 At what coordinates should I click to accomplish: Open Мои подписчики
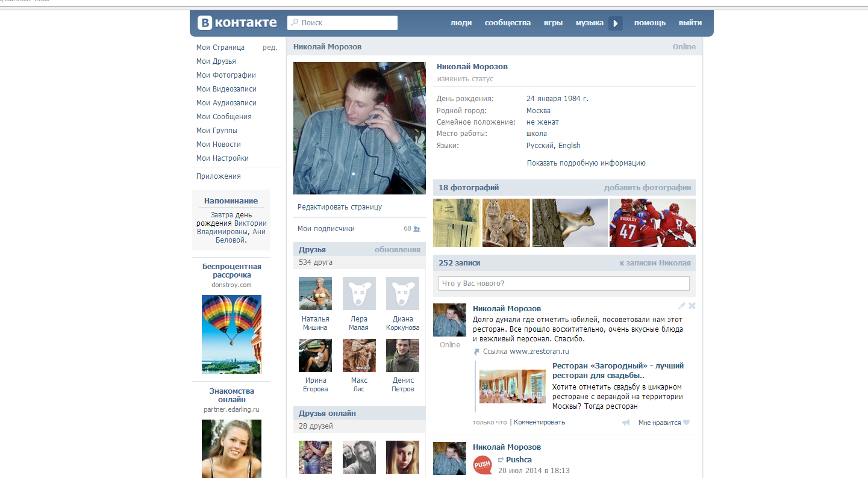point(326,229)
